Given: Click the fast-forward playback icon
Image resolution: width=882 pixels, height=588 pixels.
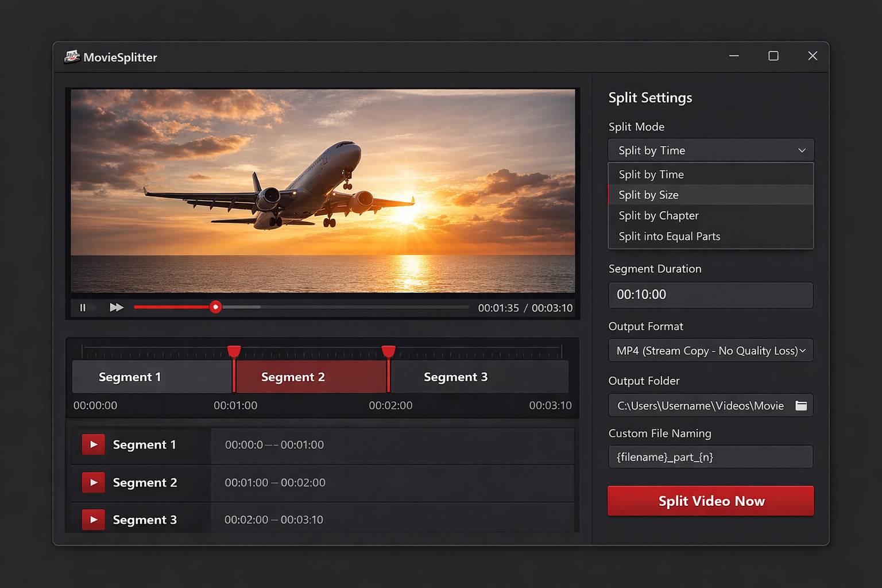Looking at the screenshot, I should [x=116, y=307].
